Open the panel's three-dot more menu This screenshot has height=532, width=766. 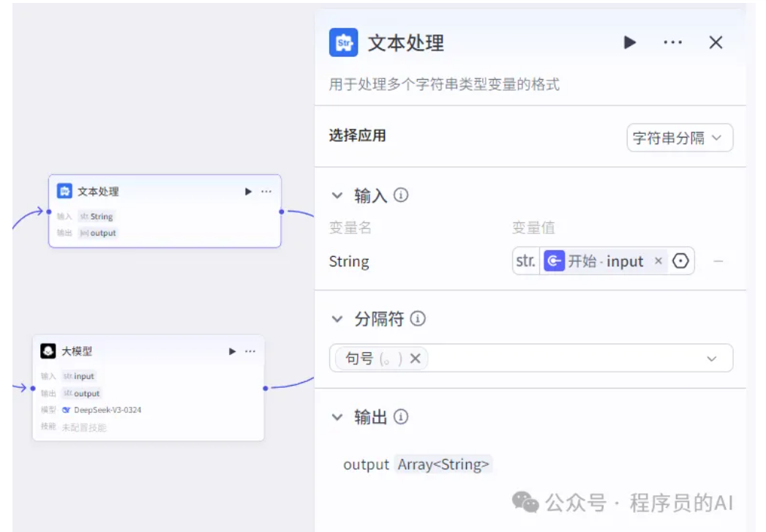click(672, 42)
